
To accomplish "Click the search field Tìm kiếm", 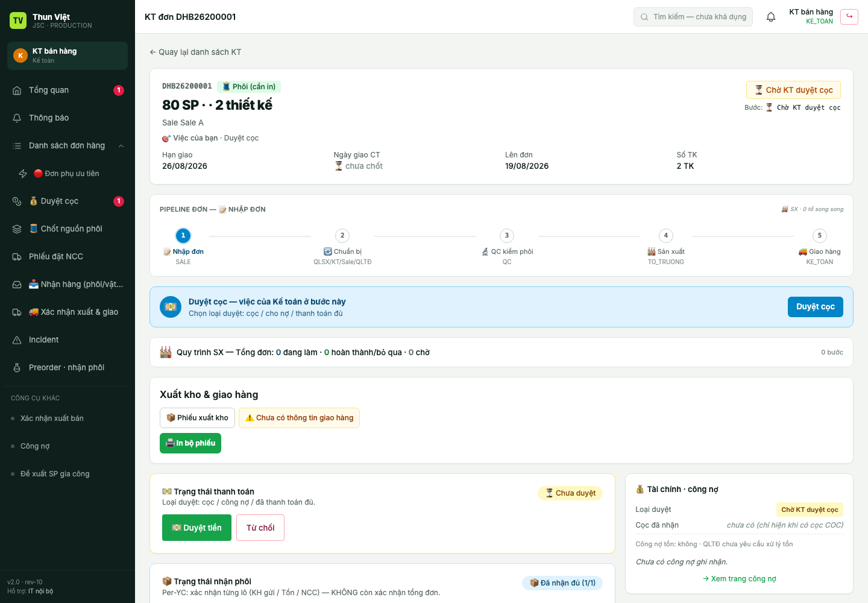I will [x=693, y=17].
